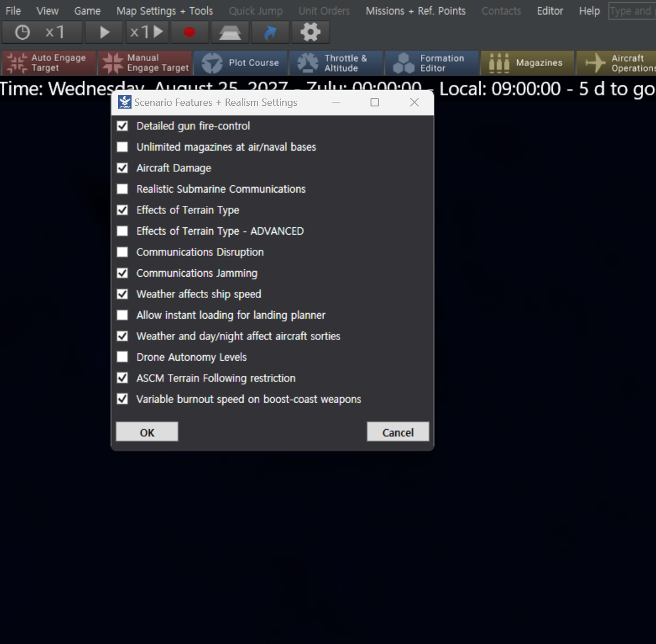Open the Magazines window
Viewport: 656px width, 644px height.
pos(527,63)
